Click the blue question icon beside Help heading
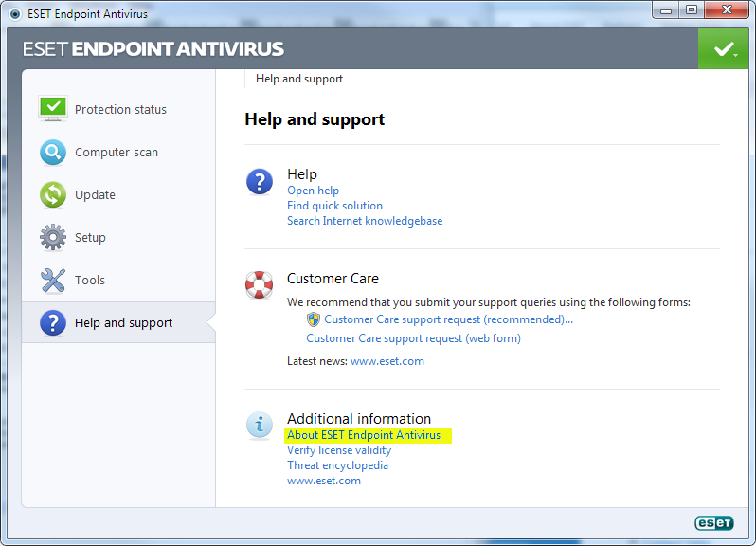The height and width of the screenshot is (546, 756). 260,182
